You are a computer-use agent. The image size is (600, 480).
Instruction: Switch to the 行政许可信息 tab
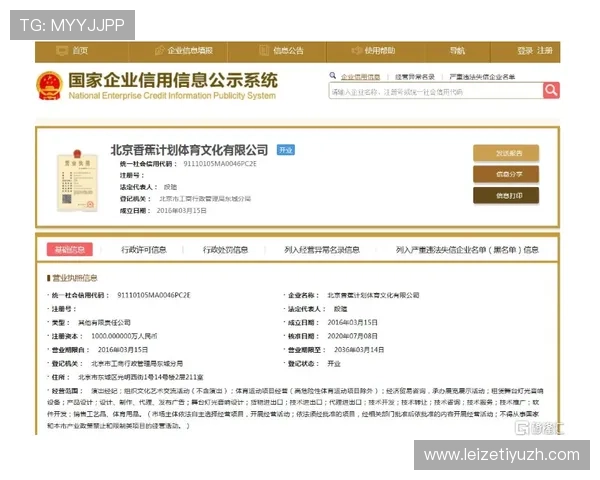144,250
